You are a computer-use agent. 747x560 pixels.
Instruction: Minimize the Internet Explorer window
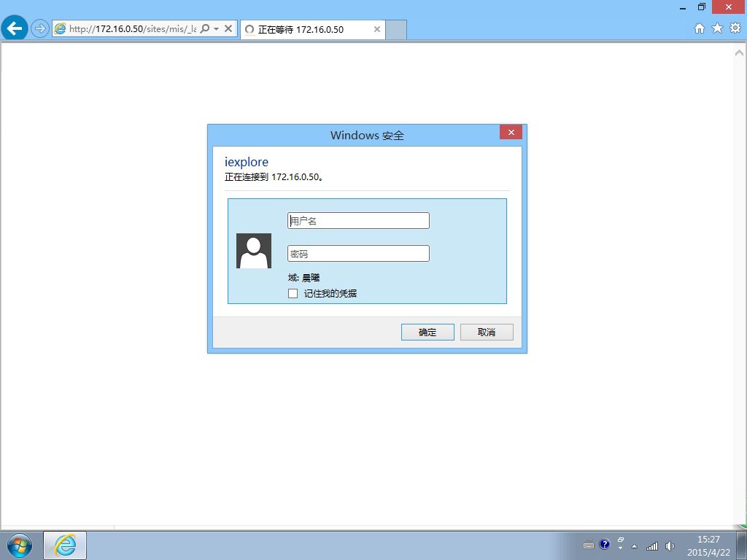pyautogui.click(x=683, y=7)
